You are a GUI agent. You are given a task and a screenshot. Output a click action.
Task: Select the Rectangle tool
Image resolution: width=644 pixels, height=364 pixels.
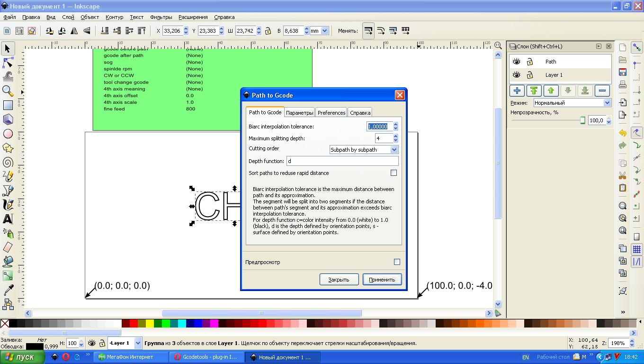click(x=8, y=105)
